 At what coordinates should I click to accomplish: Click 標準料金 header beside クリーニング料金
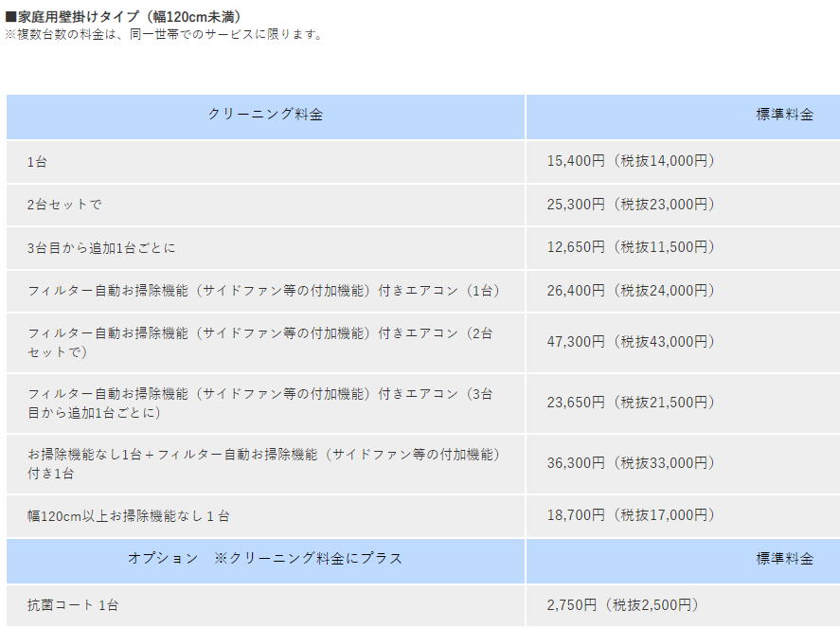coord(784,115)
